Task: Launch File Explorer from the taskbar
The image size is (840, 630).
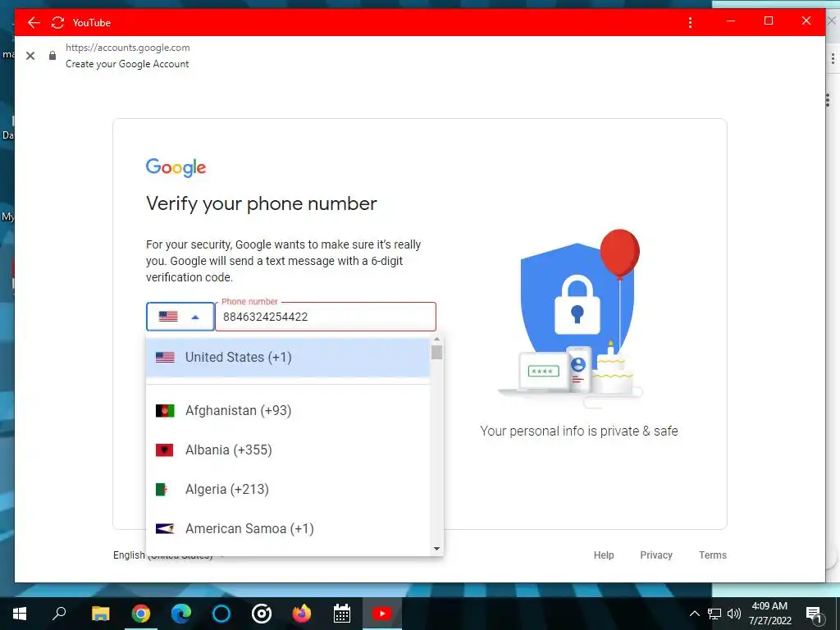Action: [x=100, y=614]
